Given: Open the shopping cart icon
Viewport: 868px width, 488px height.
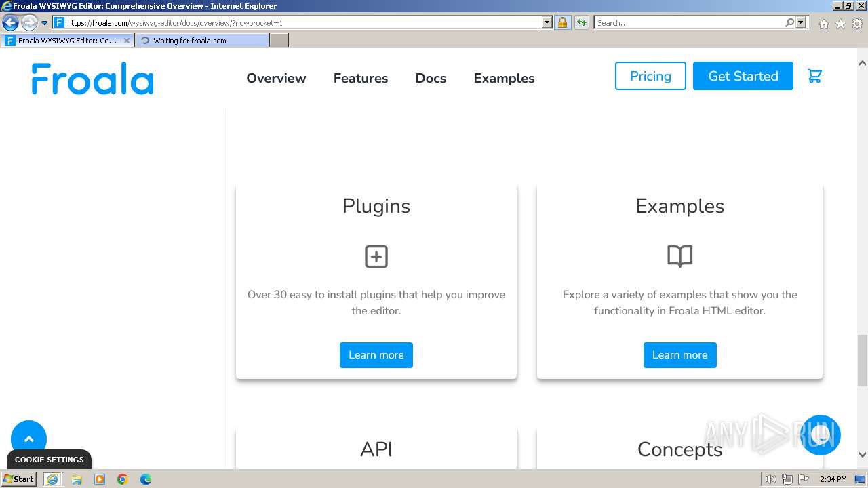Looking at the screenshot, I should 814,76.
